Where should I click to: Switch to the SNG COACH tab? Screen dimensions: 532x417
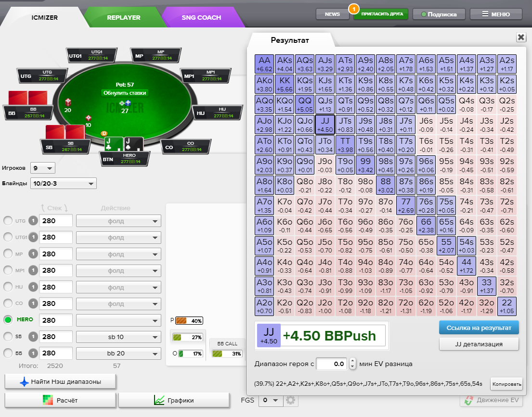pos(201,17)
